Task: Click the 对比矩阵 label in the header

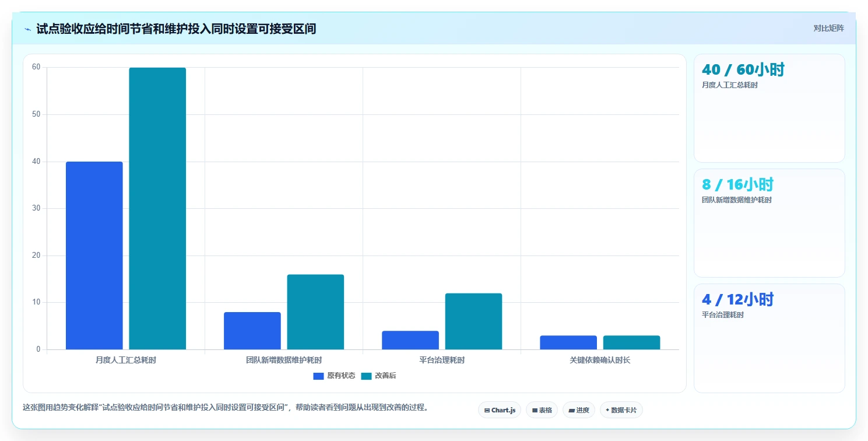Action: click(828, 28)
